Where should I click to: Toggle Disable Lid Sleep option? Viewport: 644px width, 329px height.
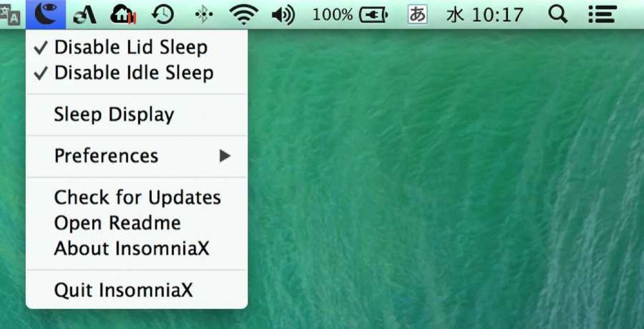coord(136,47)
